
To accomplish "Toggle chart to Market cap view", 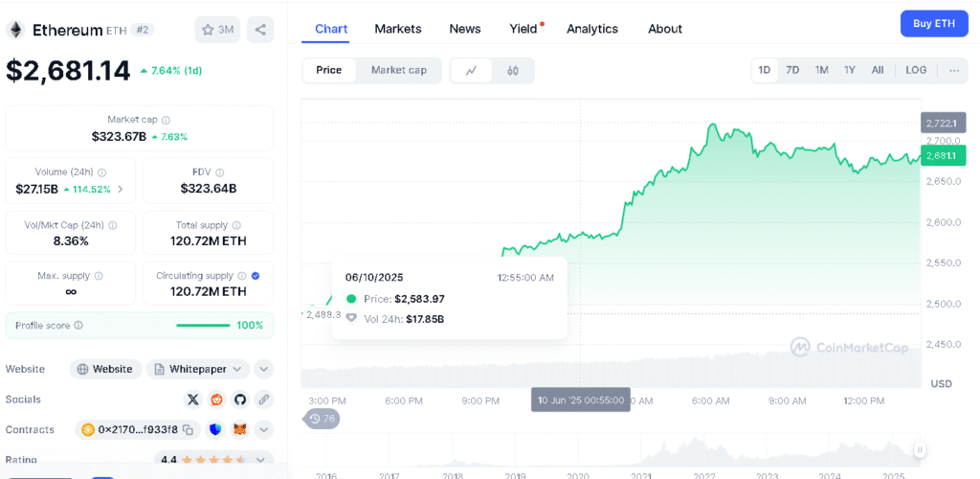I will tap(398, 70).
